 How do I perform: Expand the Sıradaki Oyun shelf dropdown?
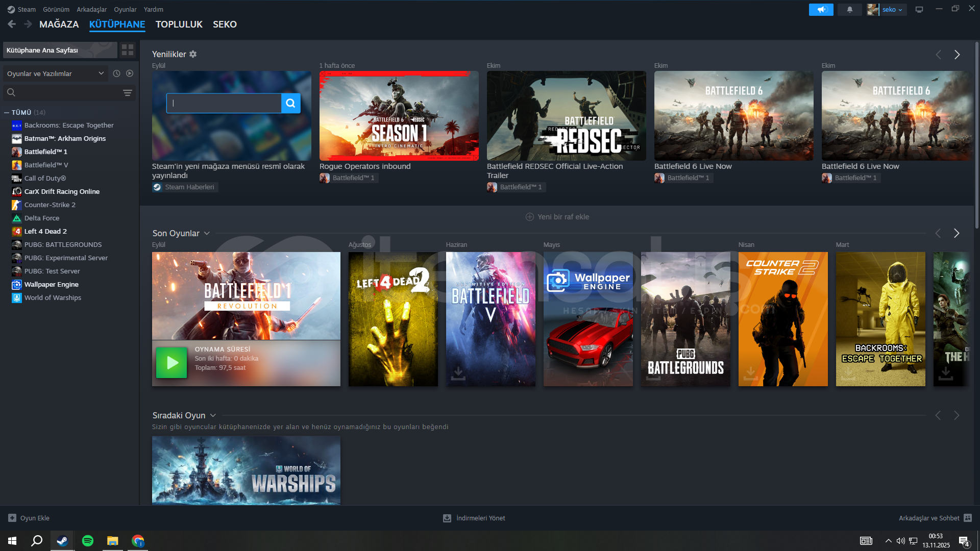tap(213, 415)
